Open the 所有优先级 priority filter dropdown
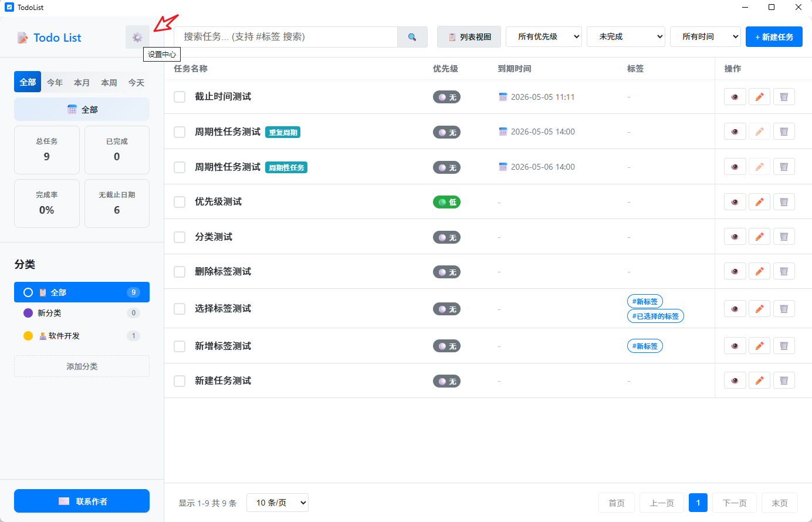The image size is (812, 522). (544, 37)
